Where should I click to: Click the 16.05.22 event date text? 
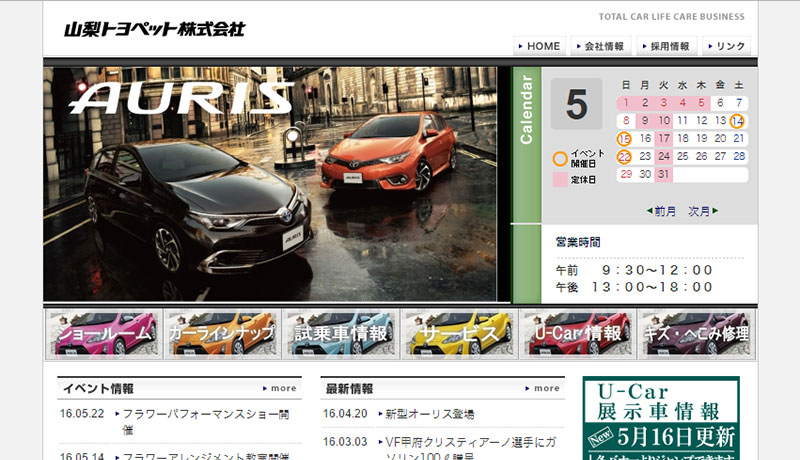pos(82,414)
